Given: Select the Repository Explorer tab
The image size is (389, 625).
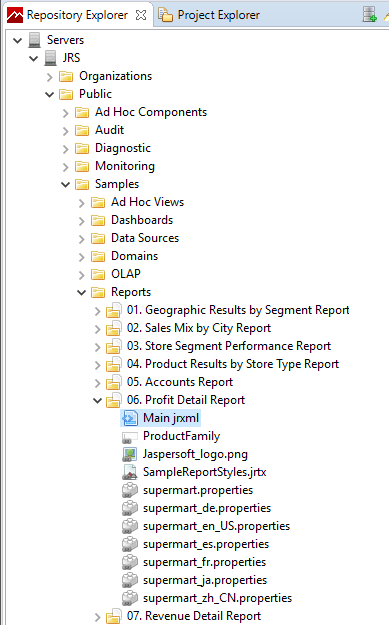Looking at the screenshot, I should click(77, 15).
